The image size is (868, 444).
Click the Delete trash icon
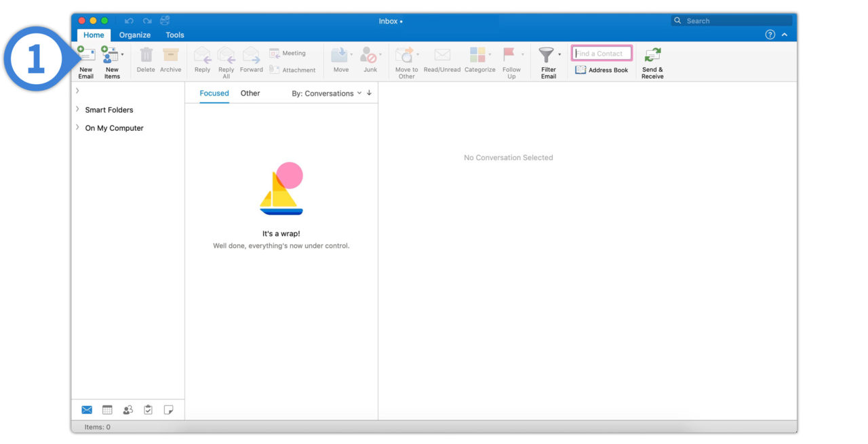[146, 55]
